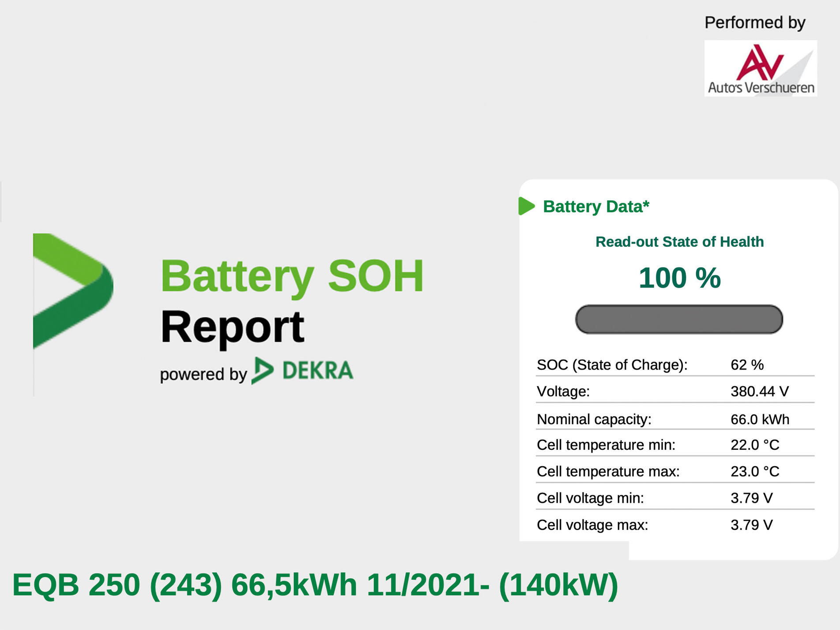Viewport: 840px width, 630px height.
Task: Click the 'Cell voltage max:' label
Action: pyautogui.click(x=592, y=524)
